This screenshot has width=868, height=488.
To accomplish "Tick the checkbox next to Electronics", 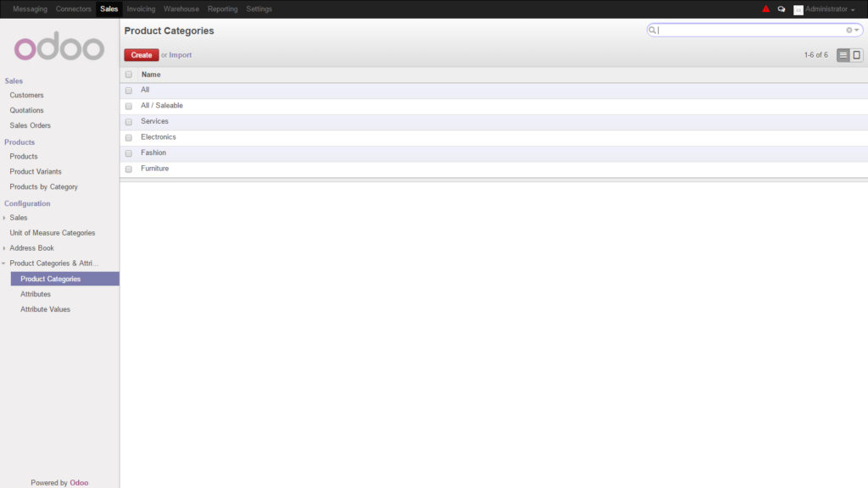I will click(128, 137).
